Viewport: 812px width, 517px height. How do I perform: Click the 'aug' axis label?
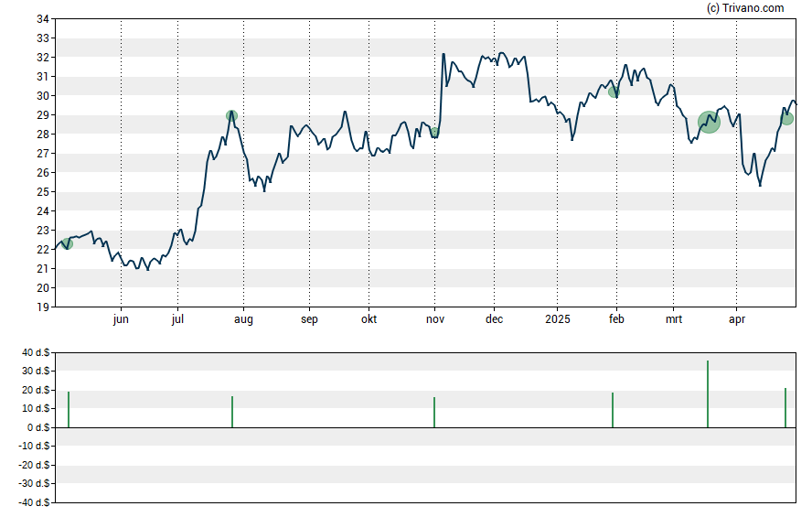(243, 319)
